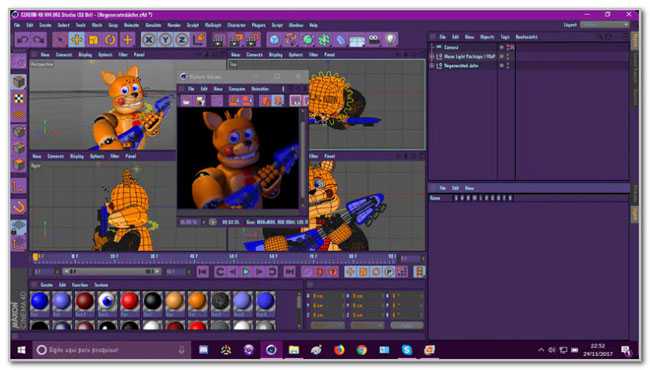Add a camera object from toolbar
The image size is (650, 370).
(x=374, y=40)
